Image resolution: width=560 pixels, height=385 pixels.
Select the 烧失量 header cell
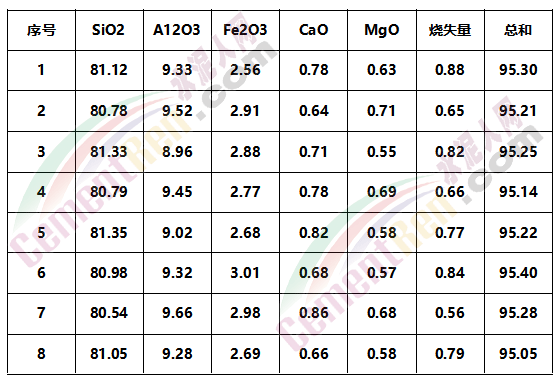[450, 30]
